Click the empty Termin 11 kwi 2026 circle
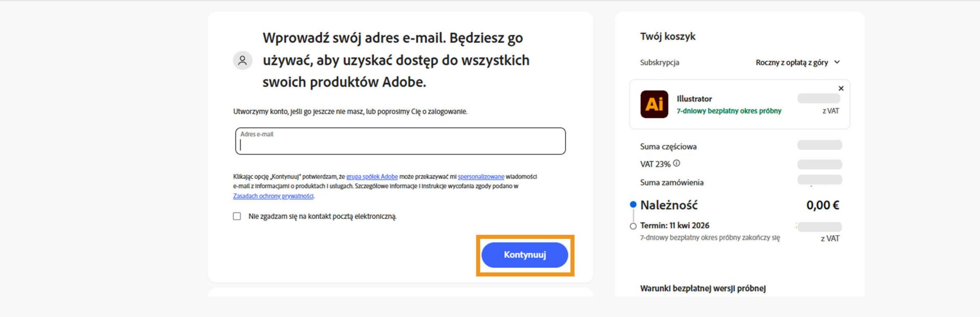980x317 pixels. coord(632,225)
